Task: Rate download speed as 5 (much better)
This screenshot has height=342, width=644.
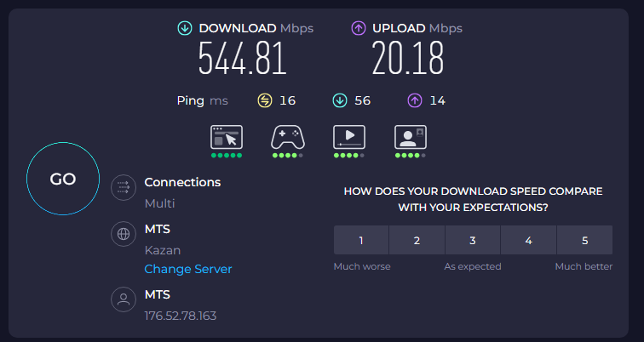Action: click(584, 240)
